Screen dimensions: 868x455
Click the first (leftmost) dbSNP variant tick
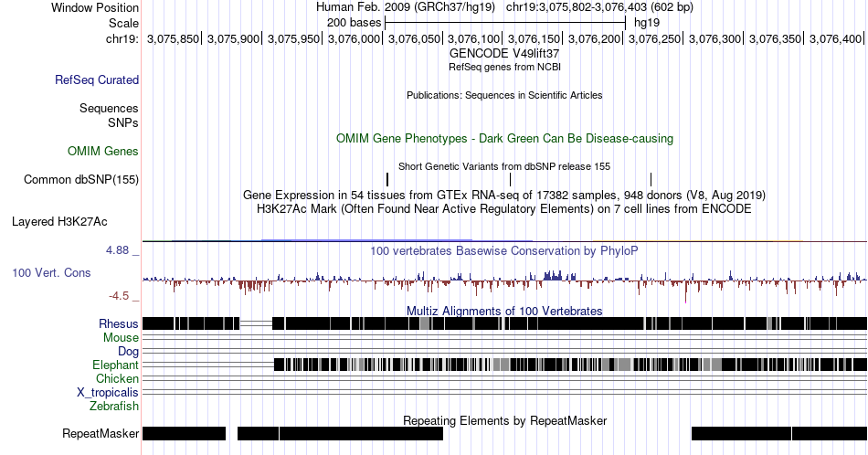point(387,179)
